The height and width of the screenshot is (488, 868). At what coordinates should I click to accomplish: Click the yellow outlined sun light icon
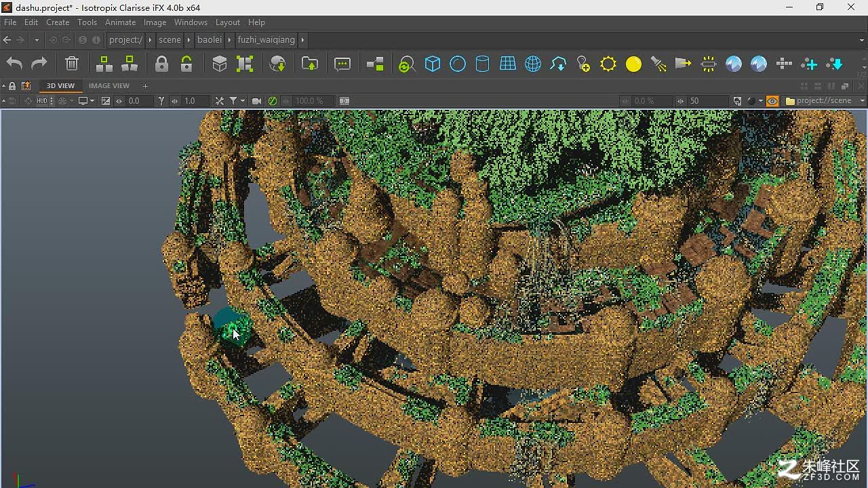click(608, 64)
